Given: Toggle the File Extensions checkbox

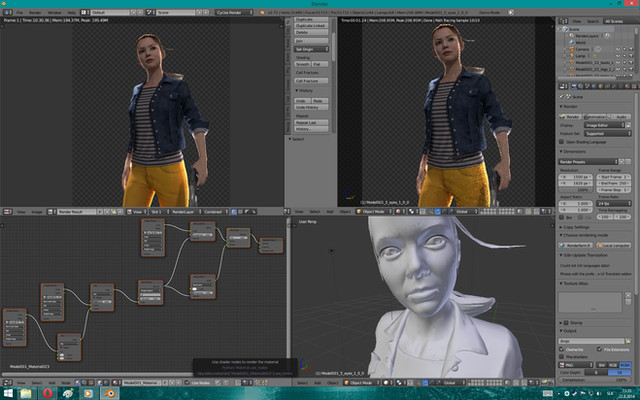Looking at the screenshot, I should [601, 350].
